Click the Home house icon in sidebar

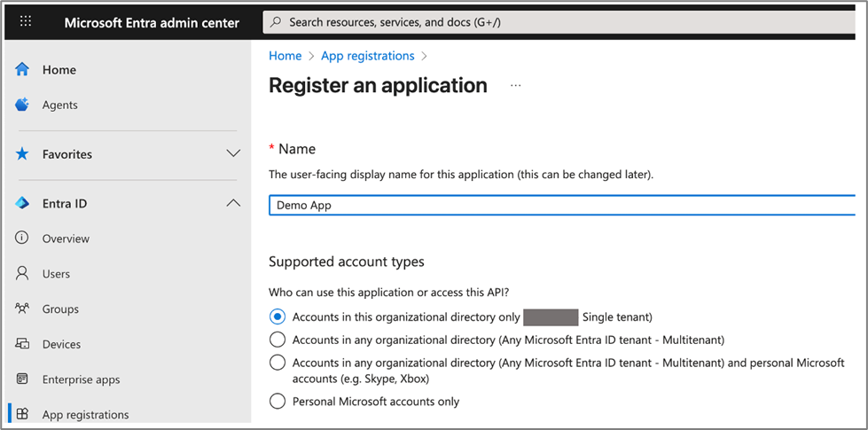[x=23, y=69]
